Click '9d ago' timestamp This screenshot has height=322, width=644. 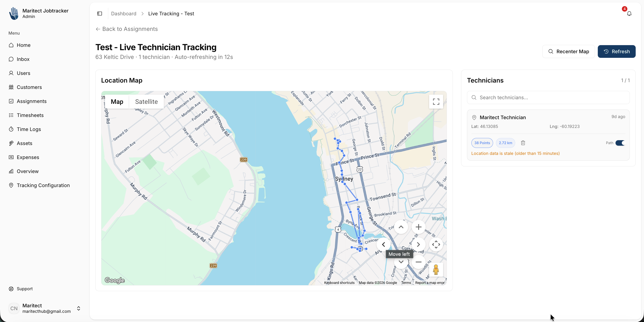click(x=618, y=117)
